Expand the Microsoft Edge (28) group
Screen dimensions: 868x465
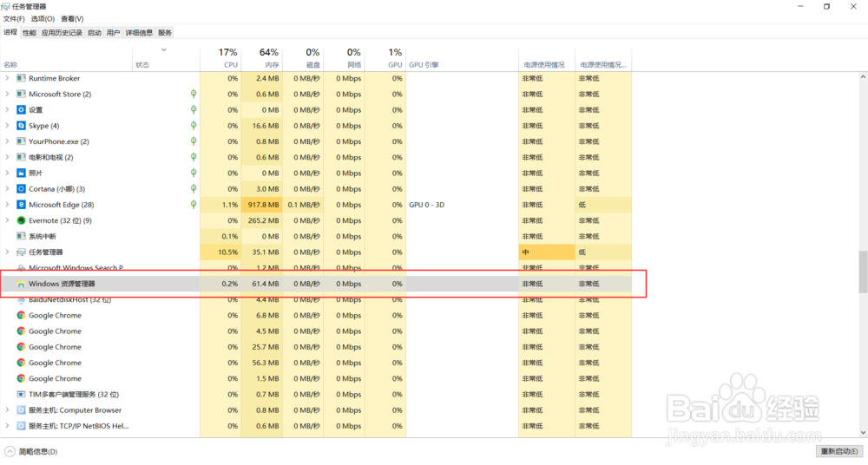(7, 204)
